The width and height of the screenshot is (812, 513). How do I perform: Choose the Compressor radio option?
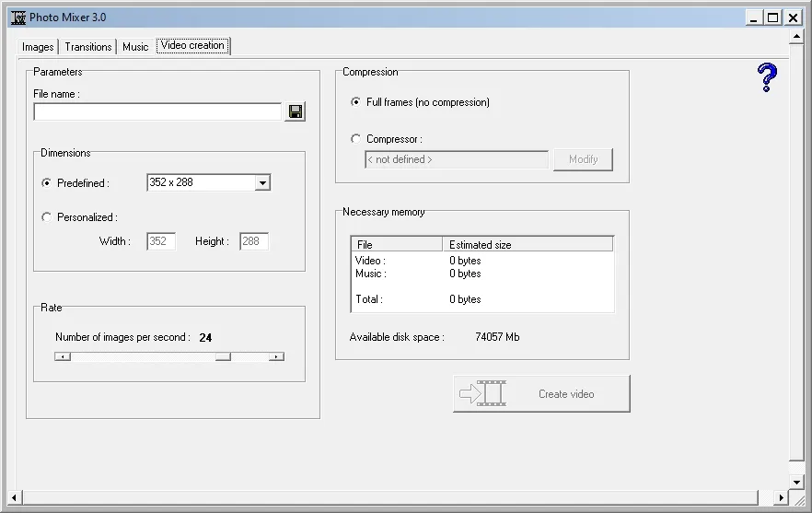[x=355, y=139]
